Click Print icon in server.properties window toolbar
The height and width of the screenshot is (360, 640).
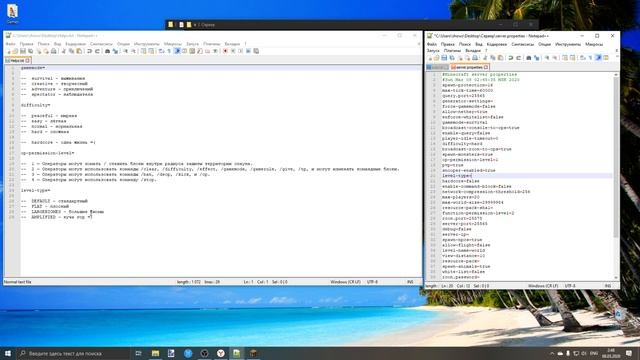(475, 58)
